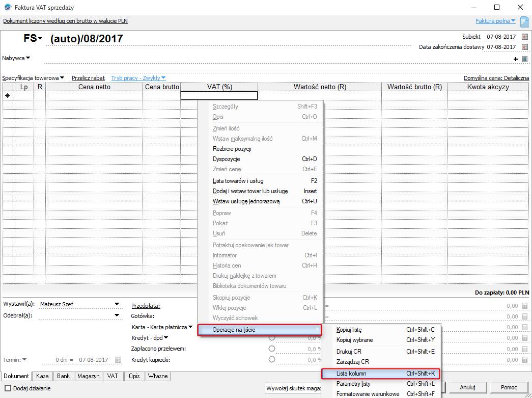
Task: Click the Subiekt date field 07-08-2017
Action: [501, 37]
